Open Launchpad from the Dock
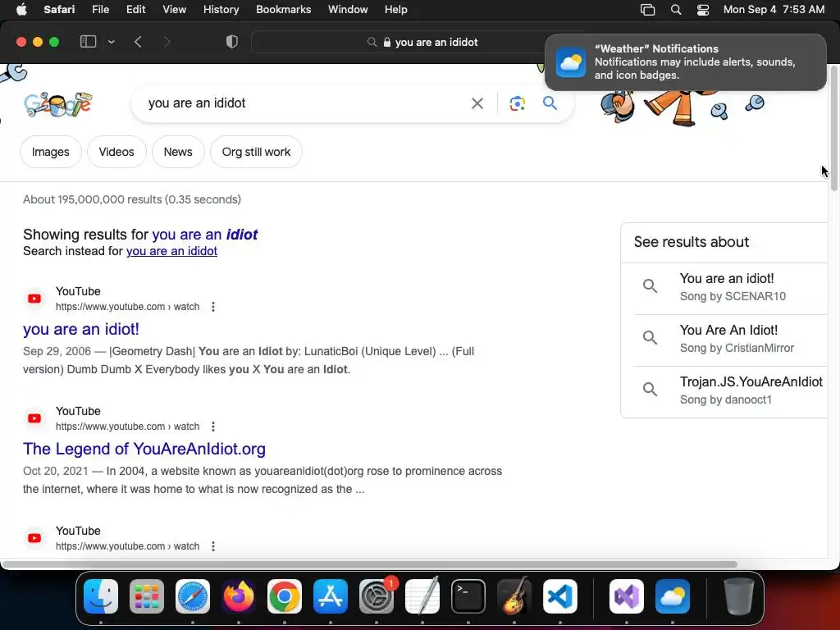Viewport: 840px width, 630px height. click(x=147, y=596)
